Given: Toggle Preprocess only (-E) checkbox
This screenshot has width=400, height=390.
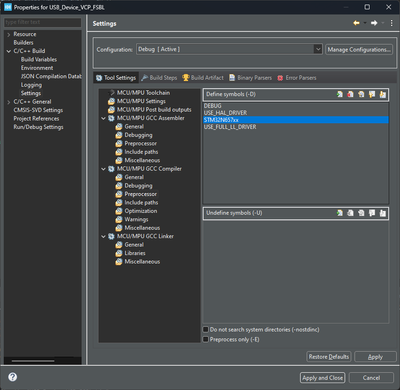Looking at the screenshot, I should click(x=206, y=339).
